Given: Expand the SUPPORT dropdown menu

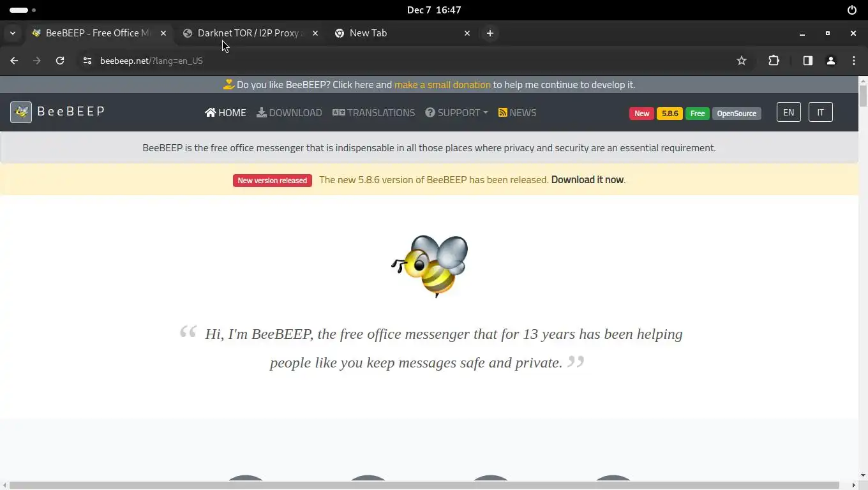Looking at the screenshot, I should (456, 112).
